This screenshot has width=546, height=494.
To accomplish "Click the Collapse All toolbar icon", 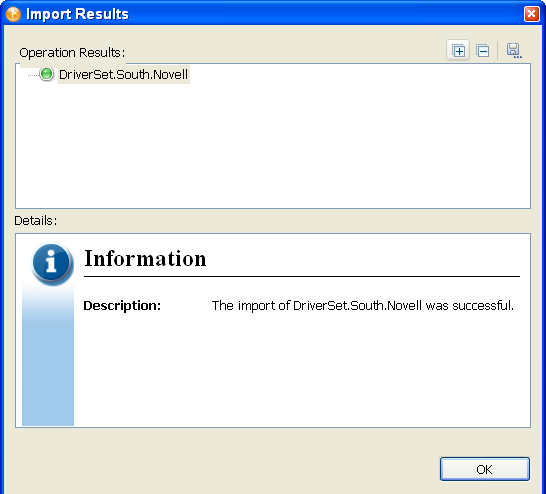I will (483, 51).
